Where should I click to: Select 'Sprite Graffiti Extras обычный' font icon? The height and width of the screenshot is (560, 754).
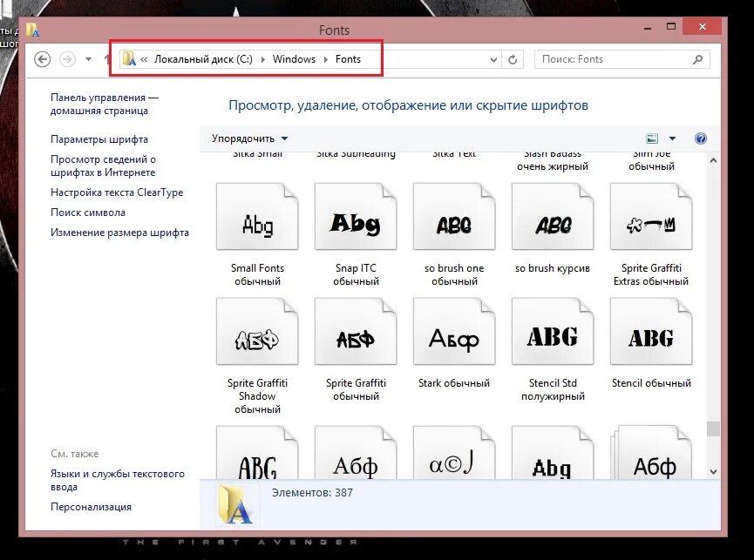click(x=651, y=216)
